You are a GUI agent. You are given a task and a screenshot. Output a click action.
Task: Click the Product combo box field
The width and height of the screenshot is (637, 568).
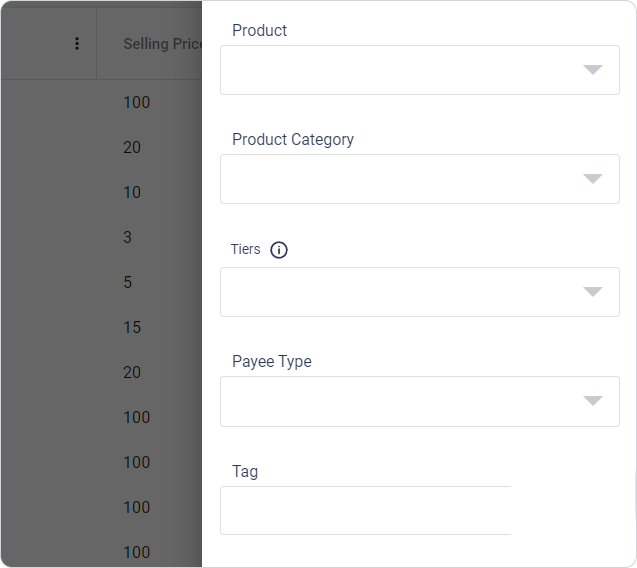point(400,70)
